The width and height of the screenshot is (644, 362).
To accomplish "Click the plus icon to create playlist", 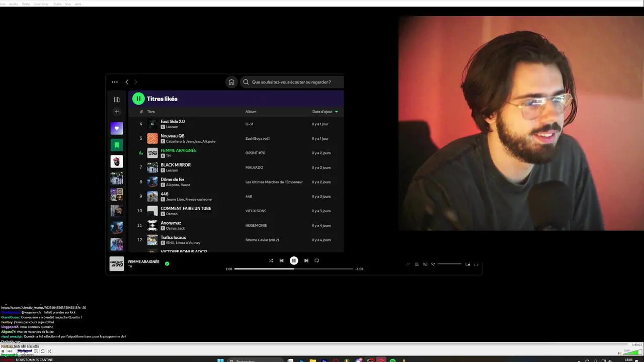I will tap(117, 112).
